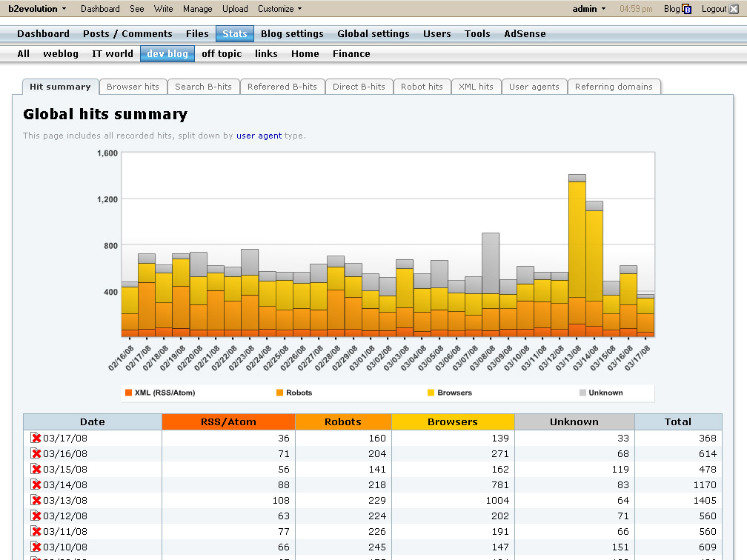
Task: Open the b2evolution dropdown menu
Action: 37,9
